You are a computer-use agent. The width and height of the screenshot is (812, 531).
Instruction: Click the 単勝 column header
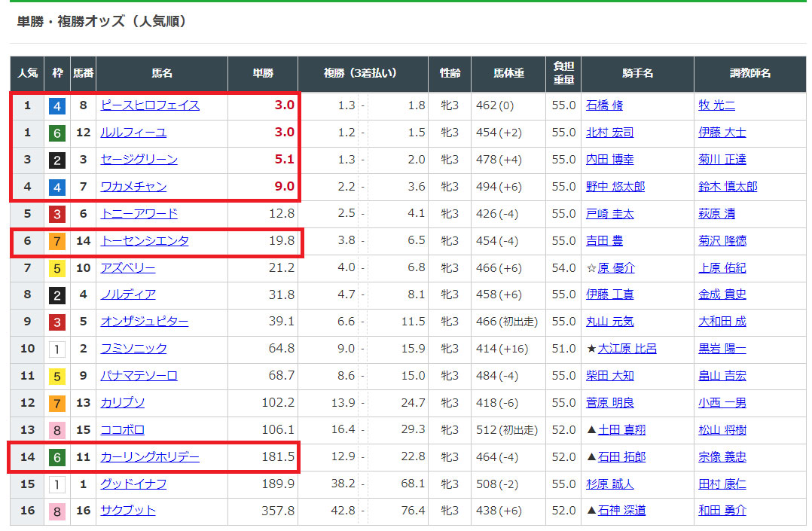(x=263, y=74)
